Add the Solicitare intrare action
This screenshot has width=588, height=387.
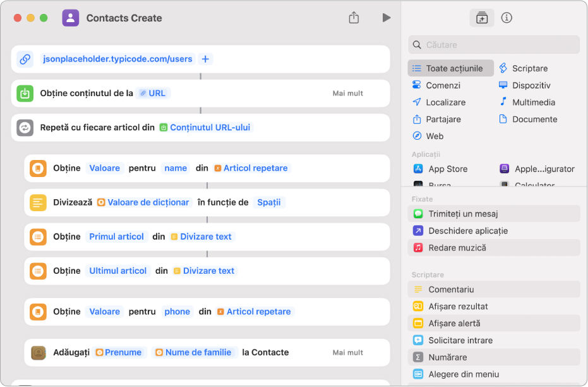(x=494, y=340)
